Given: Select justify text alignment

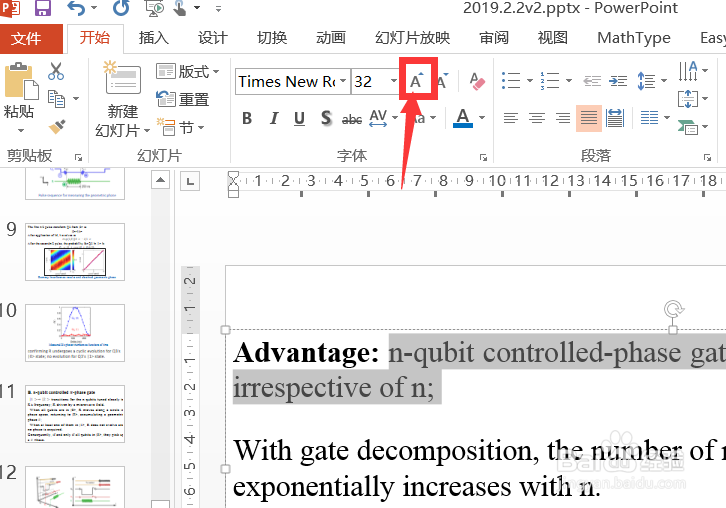Looking at the screenshot, I should 589,118.
